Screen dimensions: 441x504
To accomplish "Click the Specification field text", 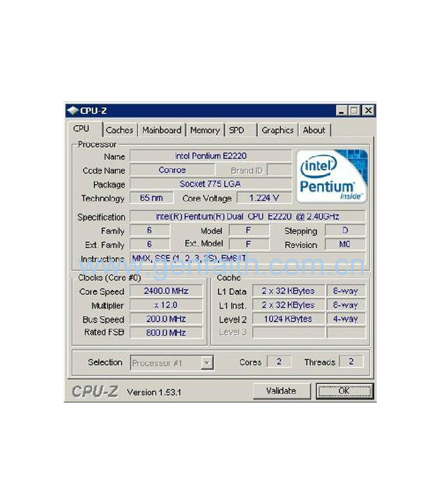I will pos(248,216).
